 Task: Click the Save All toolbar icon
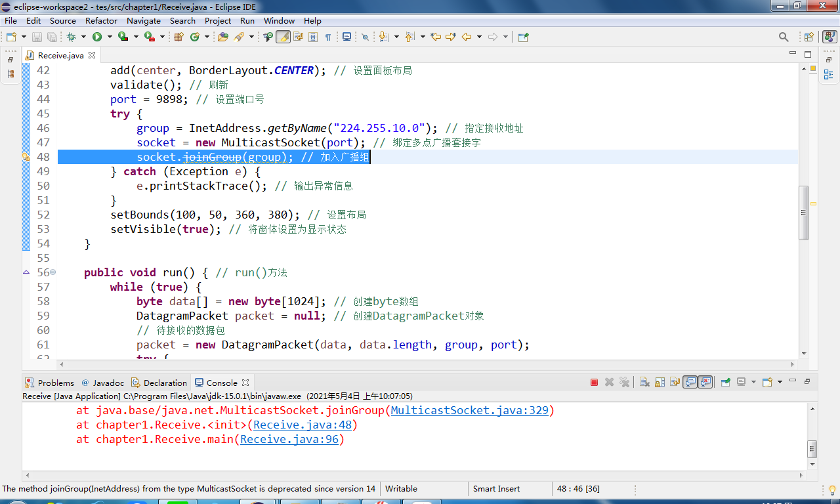52,37
